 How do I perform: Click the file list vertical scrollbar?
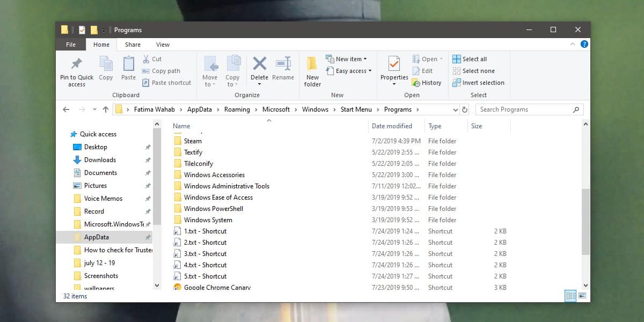pos(586,221)
